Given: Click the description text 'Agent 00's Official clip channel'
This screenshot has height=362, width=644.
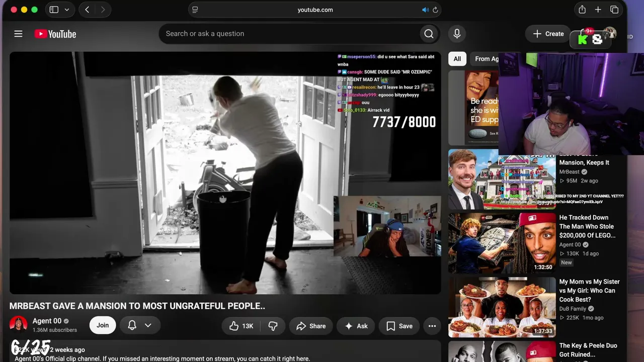Looking at the screenshot, I should (162, 358).
